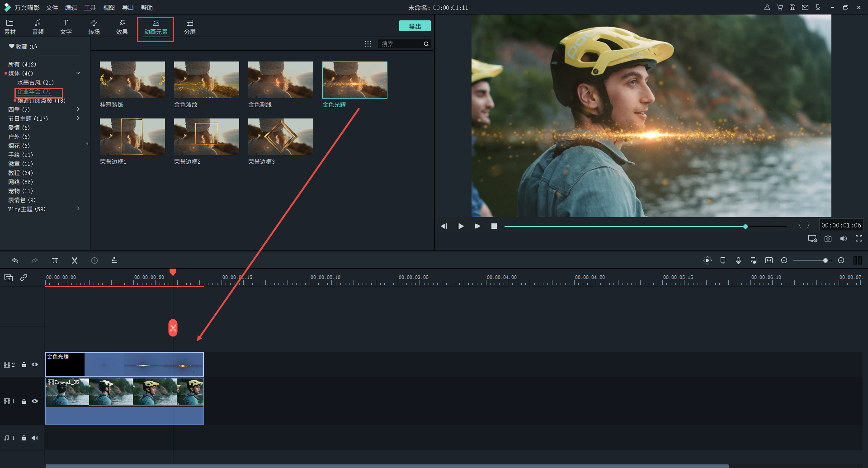Click the voiceover microphone icon above timeline

(738, 260)
